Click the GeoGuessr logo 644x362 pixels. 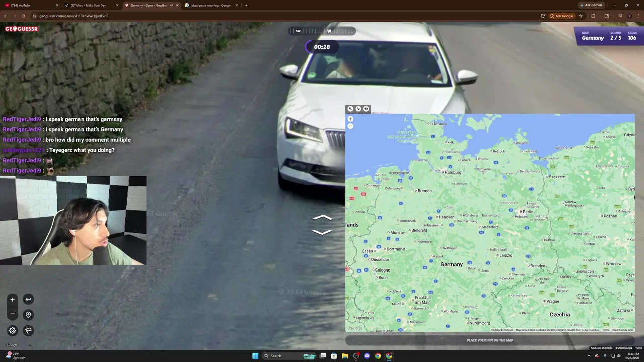point(22,29)
